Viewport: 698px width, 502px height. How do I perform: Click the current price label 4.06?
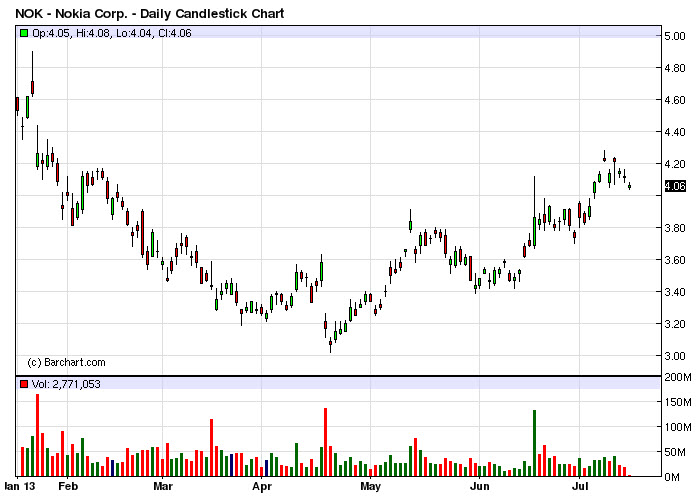(675, 186)
